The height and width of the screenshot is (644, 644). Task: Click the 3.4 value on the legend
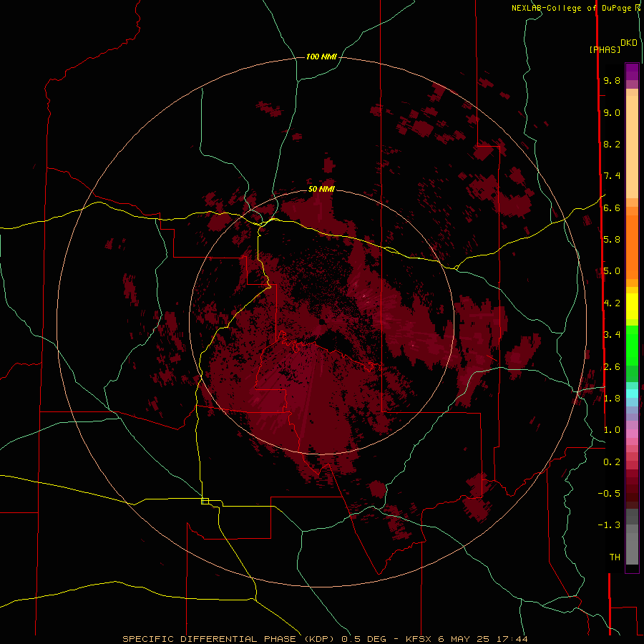coord(612,335)
